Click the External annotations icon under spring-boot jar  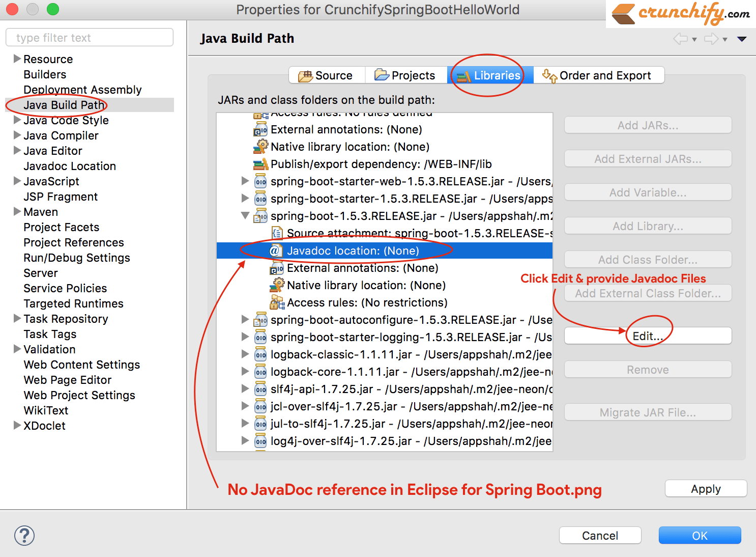click(x=276, y=268)
